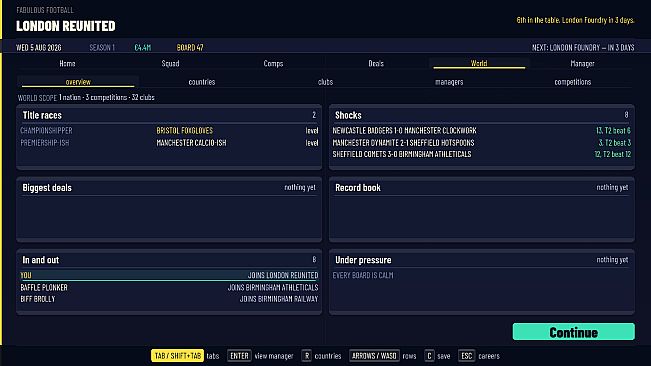
Task: Click the Board 47 indicator
Action: 190,47
